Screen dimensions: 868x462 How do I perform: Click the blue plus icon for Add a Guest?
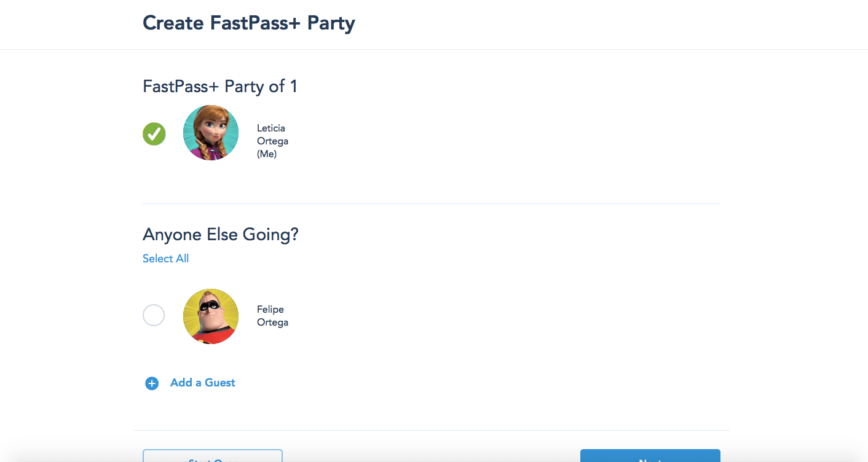(x=152, y=383)
